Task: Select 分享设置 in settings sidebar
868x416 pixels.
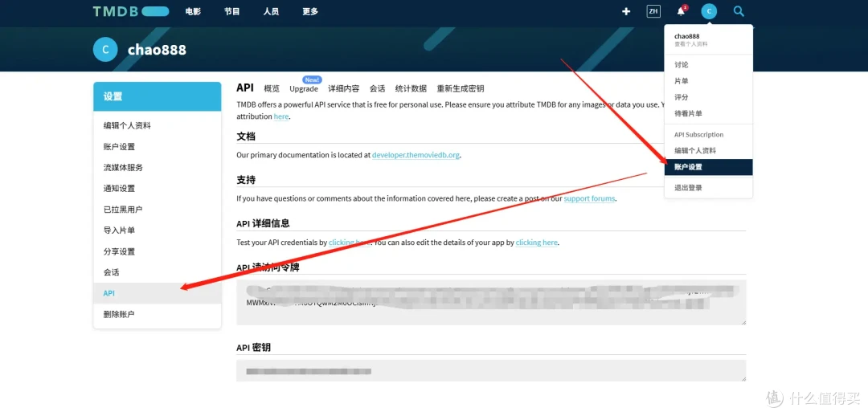Action: click(158, 251)
